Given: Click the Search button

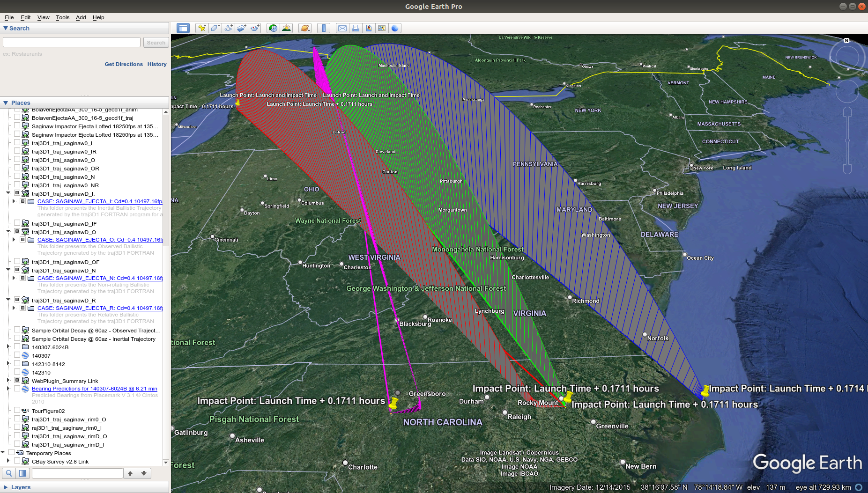Looking at the screenshot, I should pos(156,43).
